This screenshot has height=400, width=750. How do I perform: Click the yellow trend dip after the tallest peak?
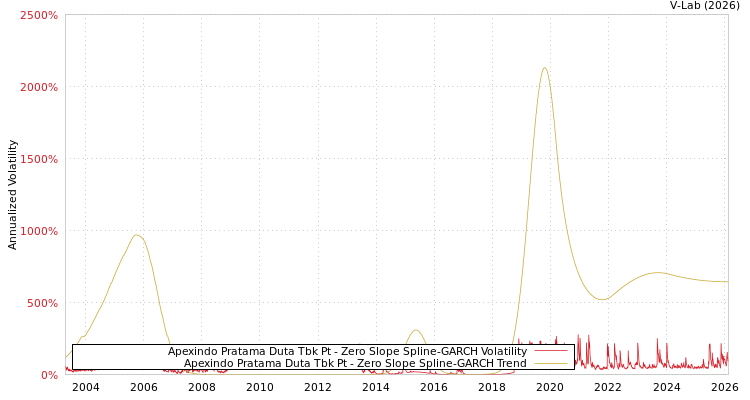click(x=600, y=299)
